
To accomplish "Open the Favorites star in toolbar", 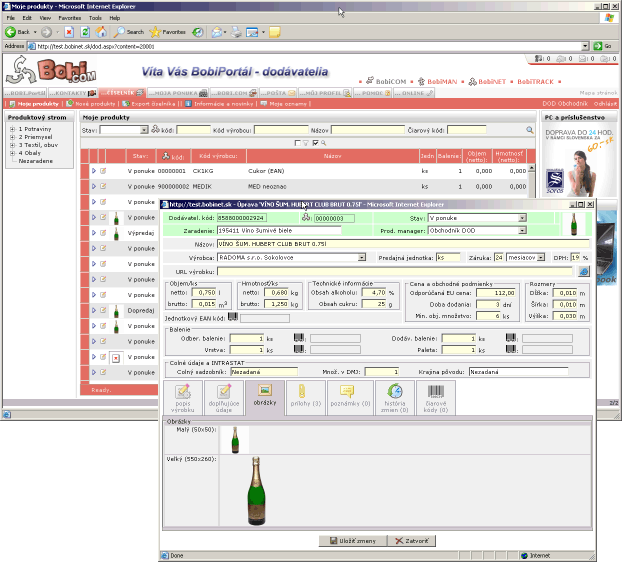I will (x=167, y=32).
